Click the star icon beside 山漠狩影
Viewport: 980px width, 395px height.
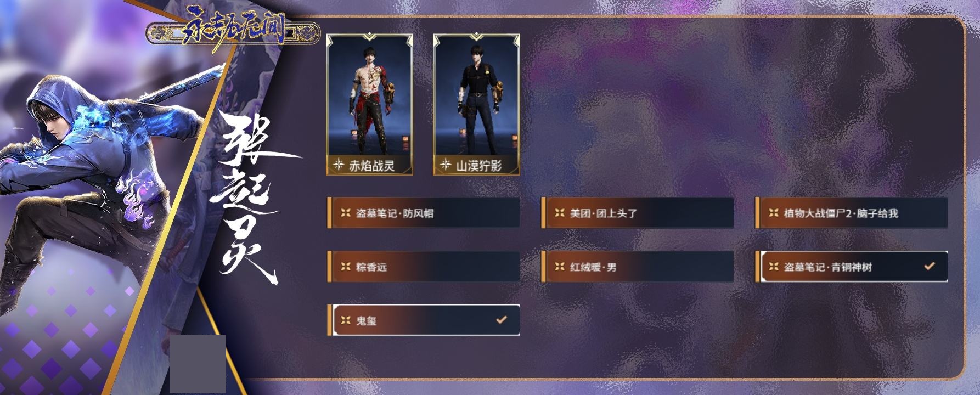(446, 165)
